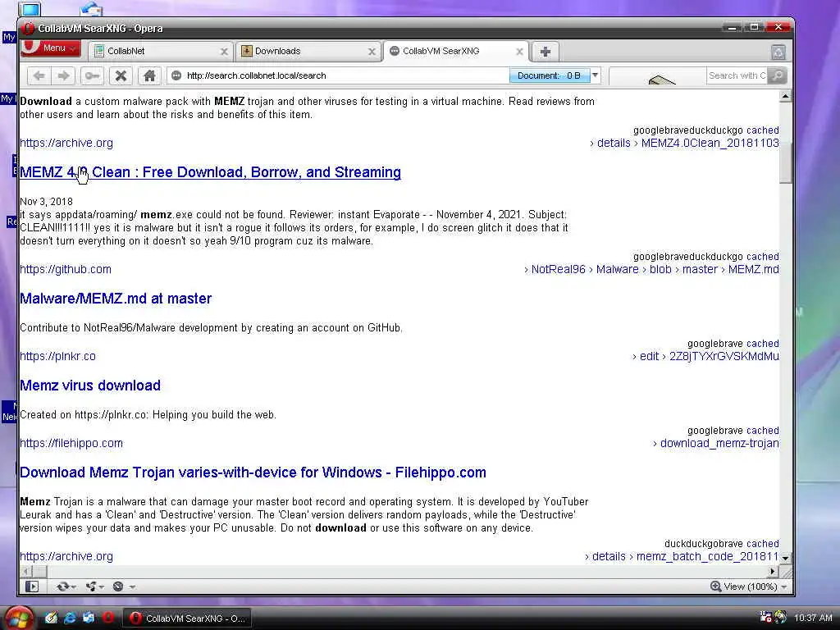
Task: Click the first quick launch notepad icon
Action: (51, 618)
